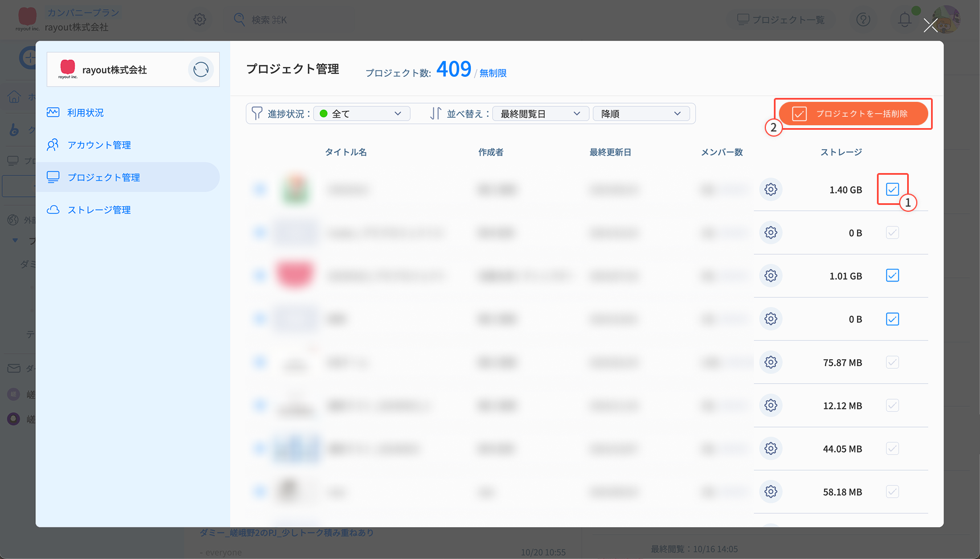Click the プロジェクト管理 dialog heading
Screen dimensions: 980x559
pyautogui.click(x=293, y=69)
